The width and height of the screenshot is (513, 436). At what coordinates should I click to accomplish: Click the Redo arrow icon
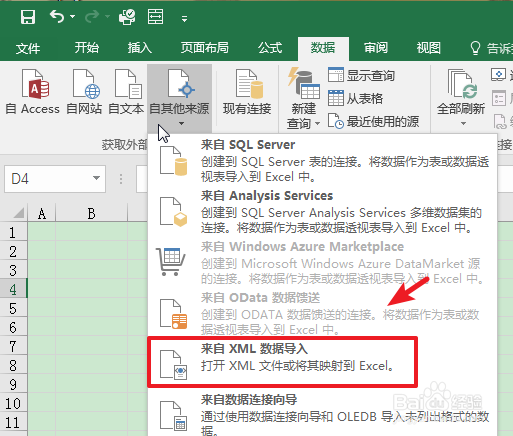click(x=92, y=16)
